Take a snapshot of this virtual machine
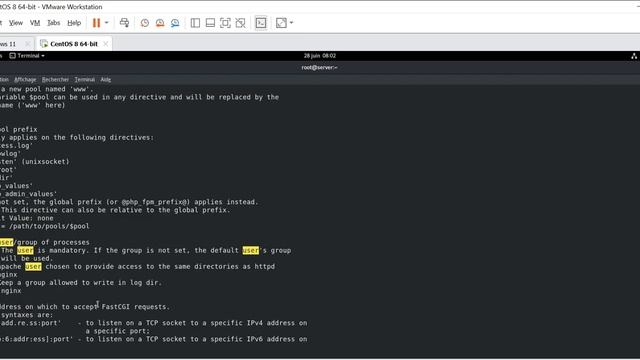Viewport: 640px width, 360px height. click(x=144, y=23)
